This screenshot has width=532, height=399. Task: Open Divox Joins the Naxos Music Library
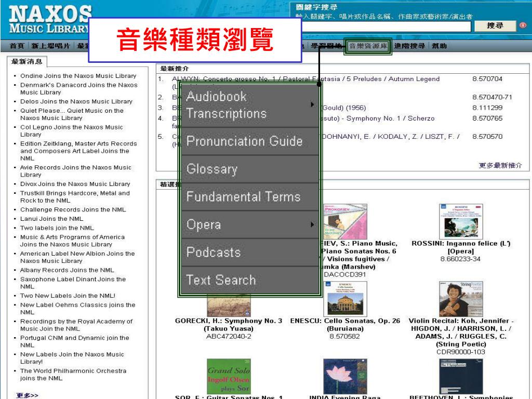pyautogui.click(x=75, y=184)
